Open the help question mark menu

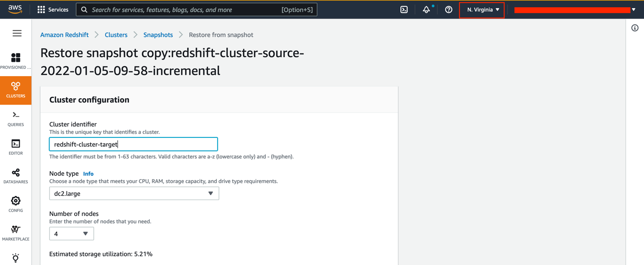pyautogui.click(x=449, y=9)
